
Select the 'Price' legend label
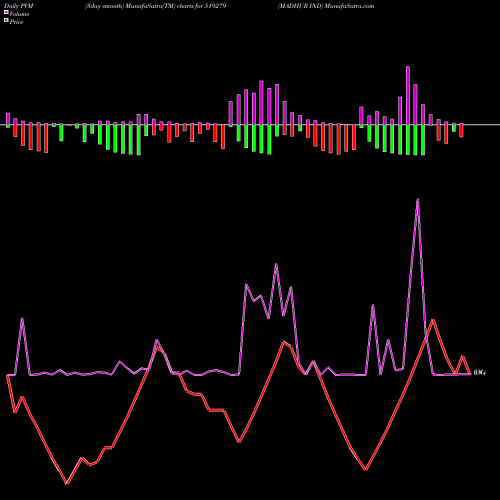point(16,22)
